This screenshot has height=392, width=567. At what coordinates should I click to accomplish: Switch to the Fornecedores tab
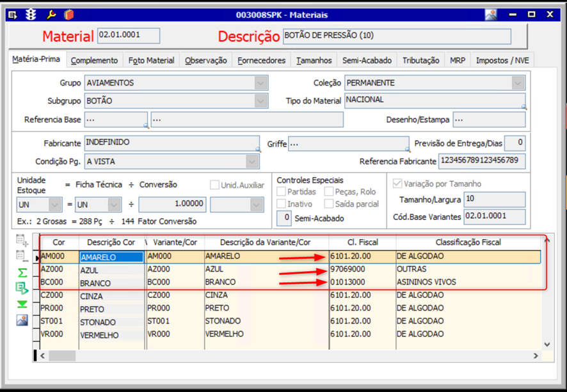[x=261, y=60]
